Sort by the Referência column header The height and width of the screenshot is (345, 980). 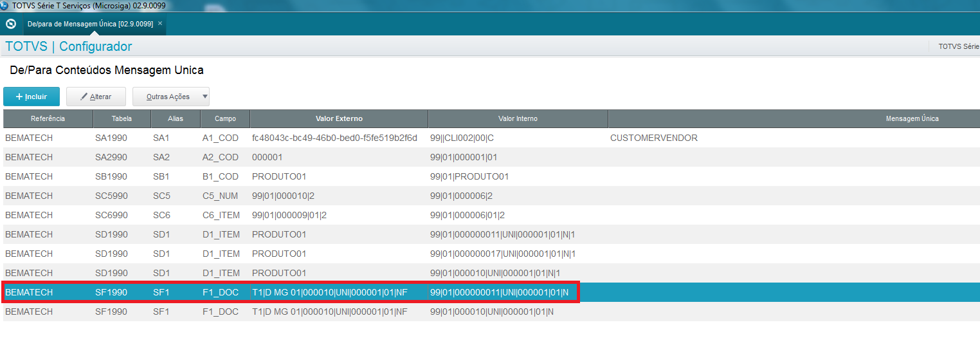pos(48,118)
